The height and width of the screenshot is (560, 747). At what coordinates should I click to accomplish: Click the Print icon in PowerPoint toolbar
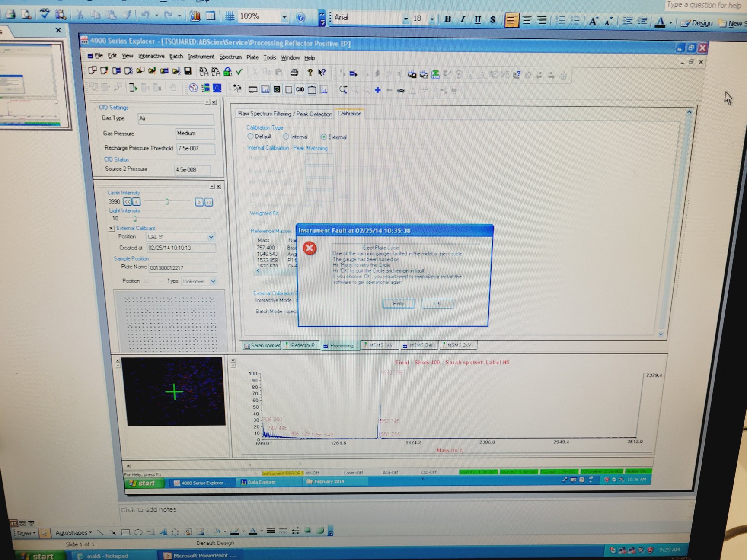pos(10,14)
